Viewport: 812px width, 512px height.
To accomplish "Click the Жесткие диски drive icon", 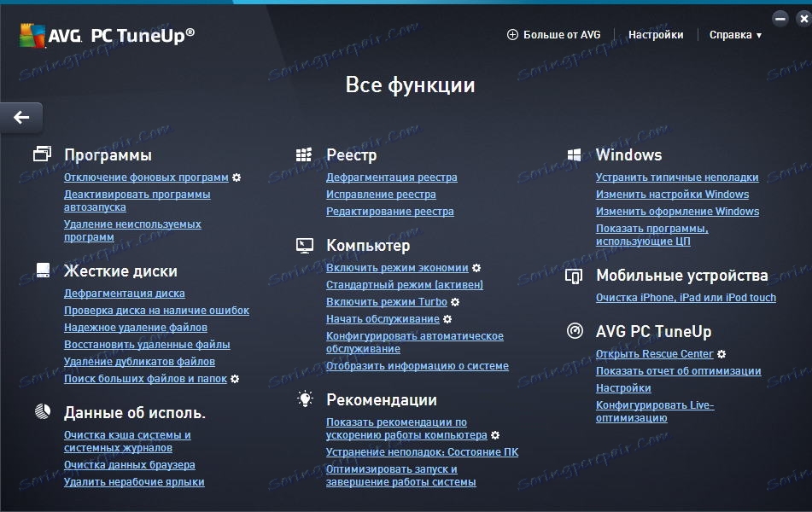I will tap(43, 270).
